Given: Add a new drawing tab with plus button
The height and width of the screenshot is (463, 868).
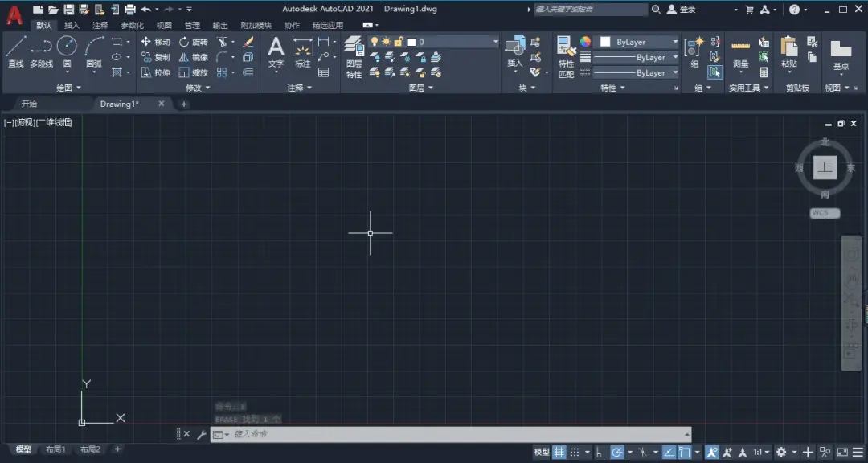Looking at the screenshot, I should point(184,104).
